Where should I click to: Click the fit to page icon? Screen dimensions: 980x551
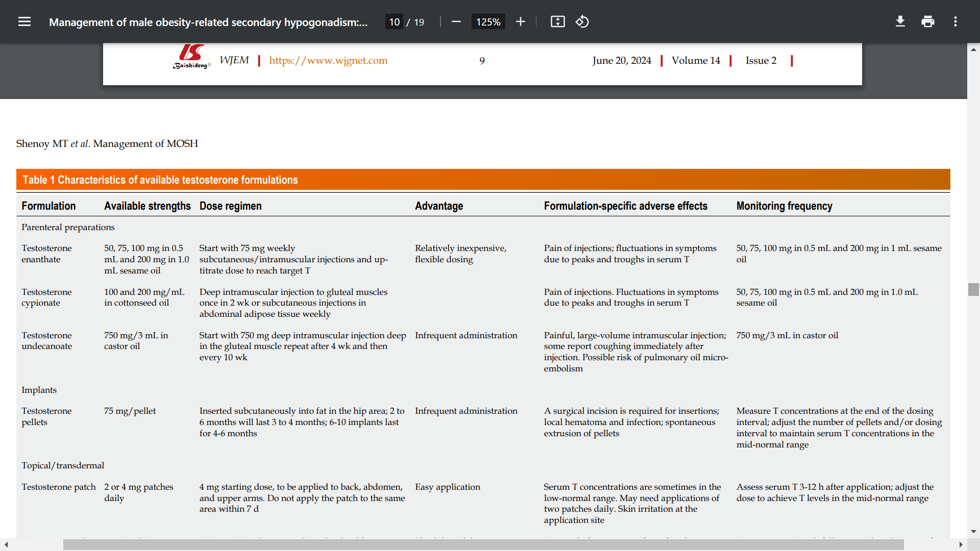click(x=557, y=21)
